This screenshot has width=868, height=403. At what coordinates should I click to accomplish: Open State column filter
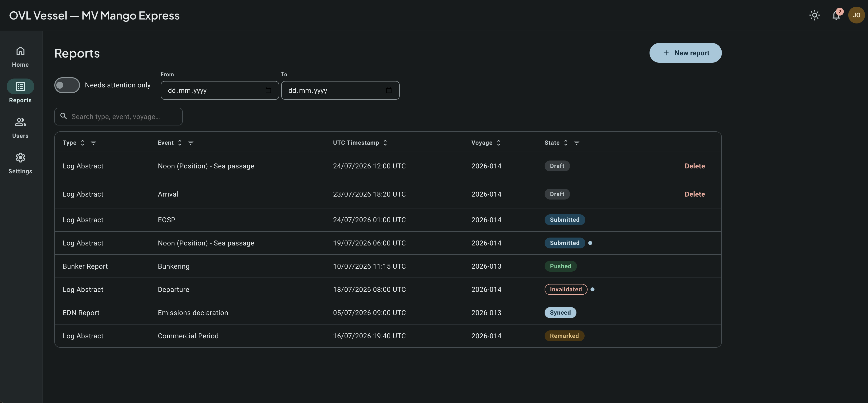pyautogui.click(x=576, y=143)
